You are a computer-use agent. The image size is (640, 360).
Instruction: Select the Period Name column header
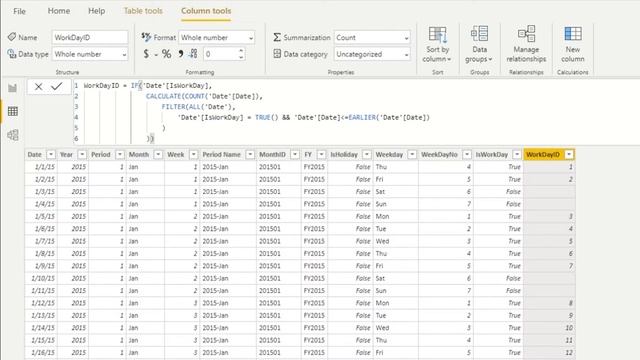[228, 154]
